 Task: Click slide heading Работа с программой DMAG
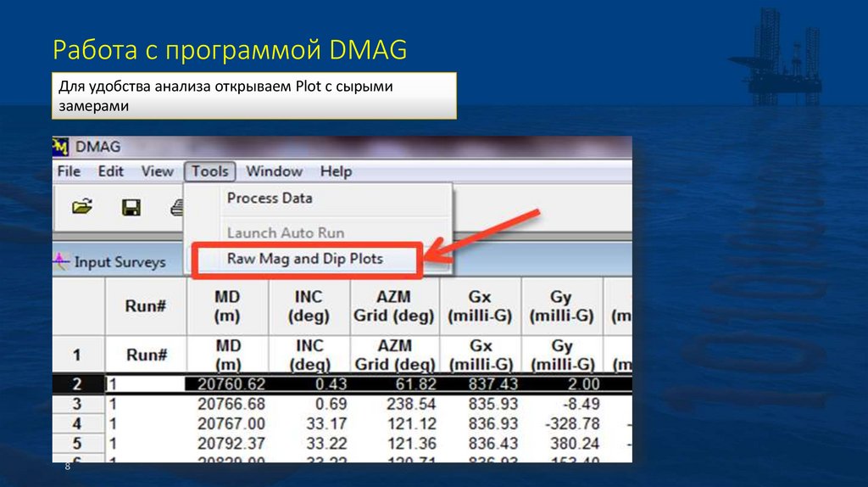click(230, 50)
